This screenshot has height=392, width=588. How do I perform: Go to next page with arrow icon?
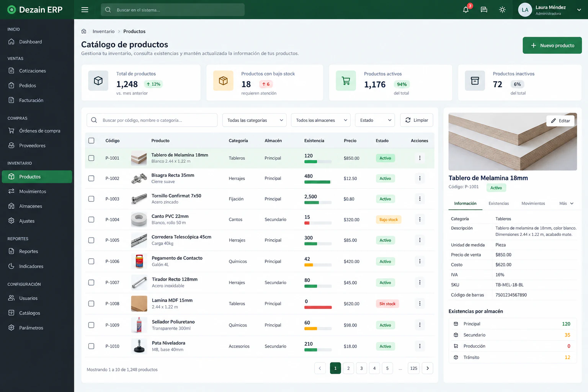pos(428,368)
